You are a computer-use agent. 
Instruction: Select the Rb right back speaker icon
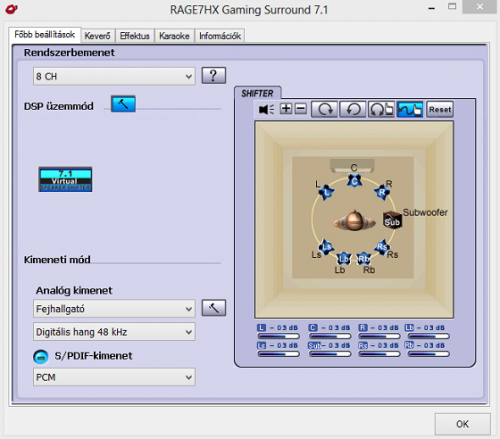tap(364, 259)
